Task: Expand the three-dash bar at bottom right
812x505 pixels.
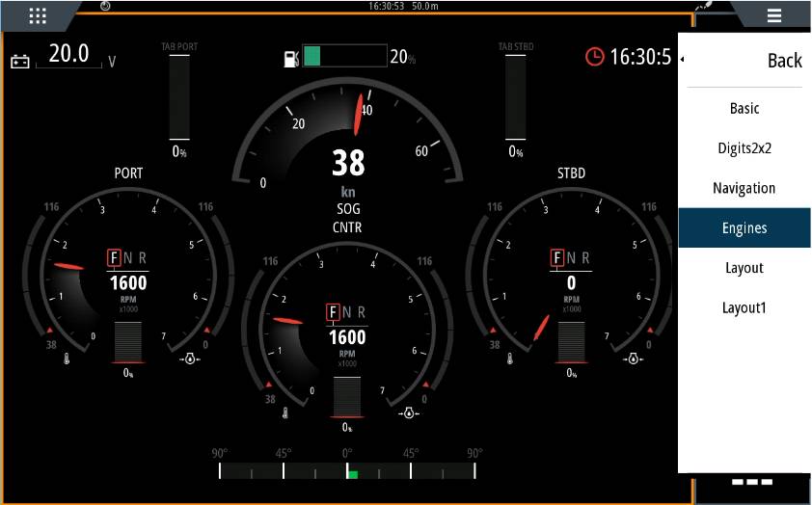Action: pos(751,481)
